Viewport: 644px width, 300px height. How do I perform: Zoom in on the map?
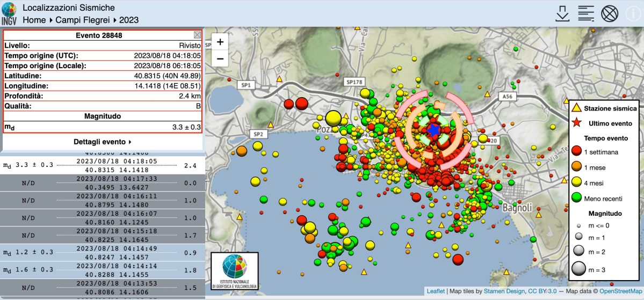pyautogui.click(x=220, y=42)
